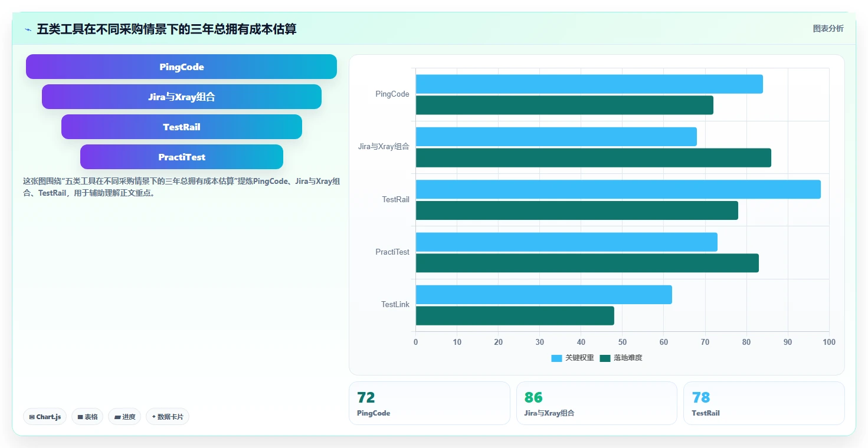Click the lightning icon beside the title
This screenshot has width=868, height=448.
[x=28, y=29]
